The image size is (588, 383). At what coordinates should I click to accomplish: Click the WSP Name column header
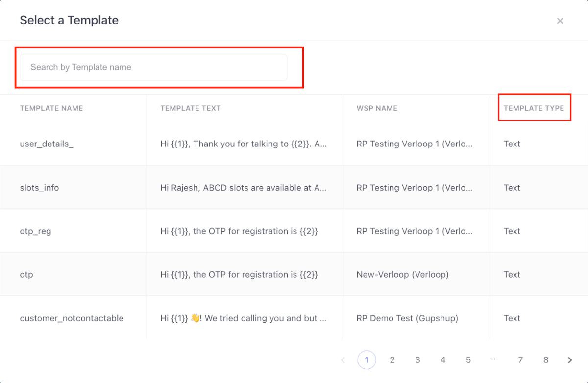[x=377, y=108]
